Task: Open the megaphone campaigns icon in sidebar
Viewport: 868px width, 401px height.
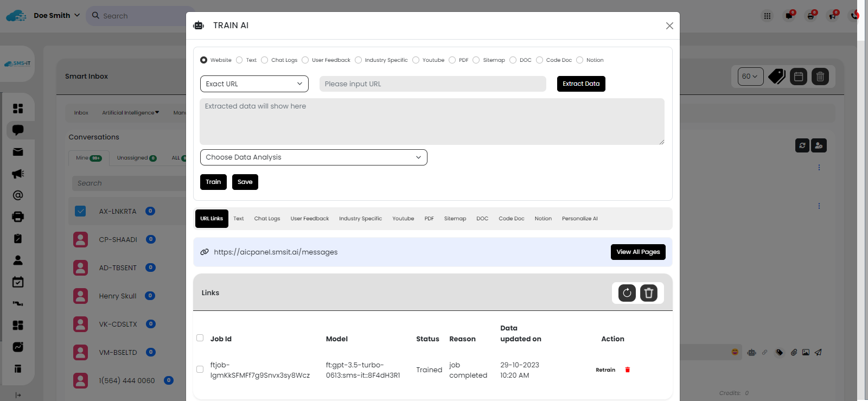Action: click(x=18, y=174)
